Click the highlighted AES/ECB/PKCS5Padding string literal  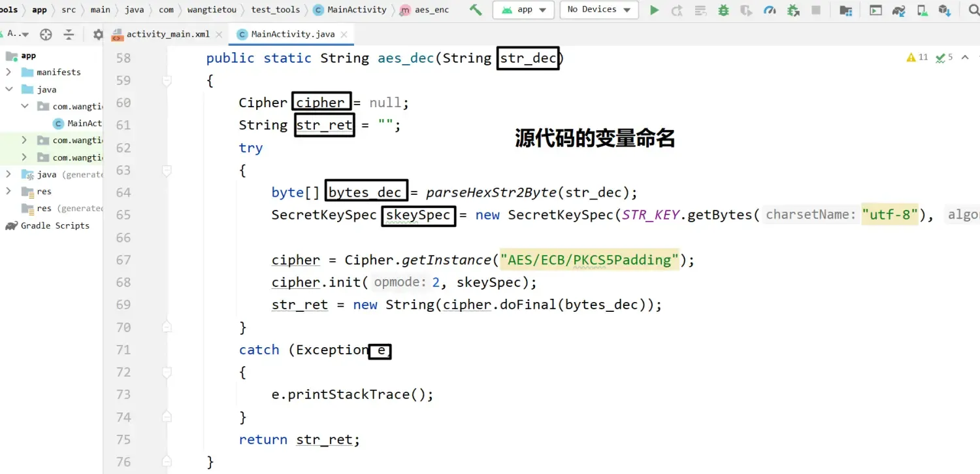pos(588,260)
